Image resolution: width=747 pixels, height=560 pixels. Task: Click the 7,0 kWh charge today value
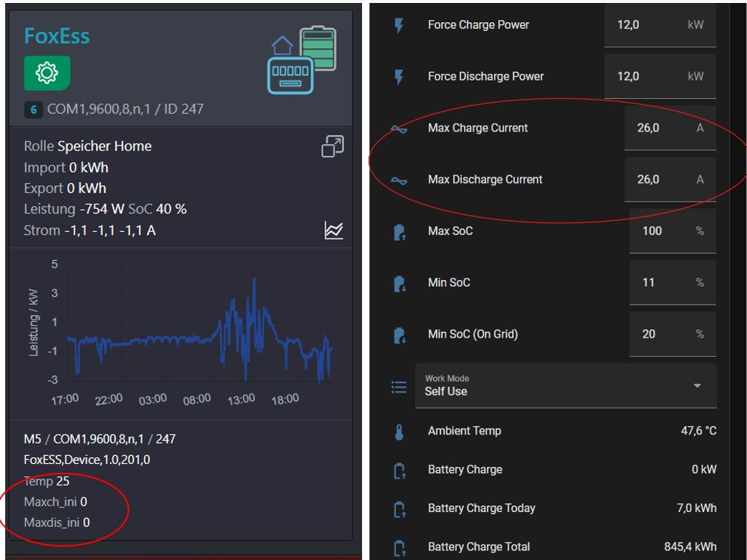697,508
